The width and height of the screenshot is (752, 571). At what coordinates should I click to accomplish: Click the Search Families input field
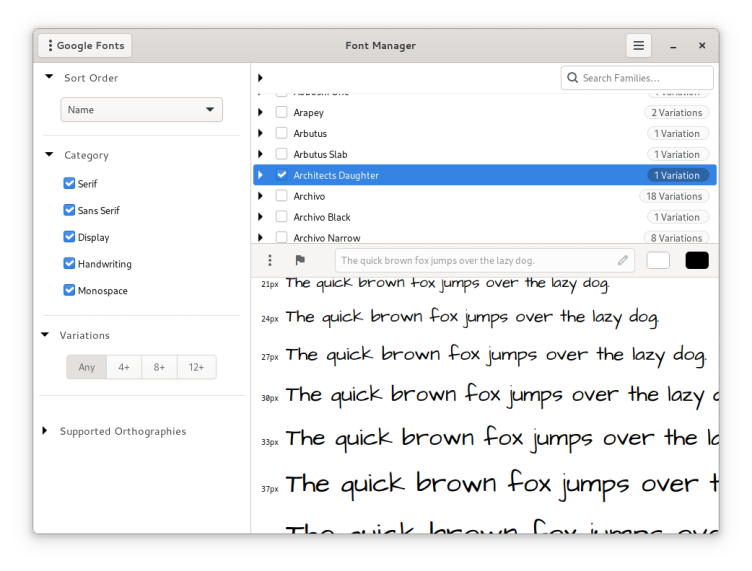pyautogui.click(x=645, y=78)
